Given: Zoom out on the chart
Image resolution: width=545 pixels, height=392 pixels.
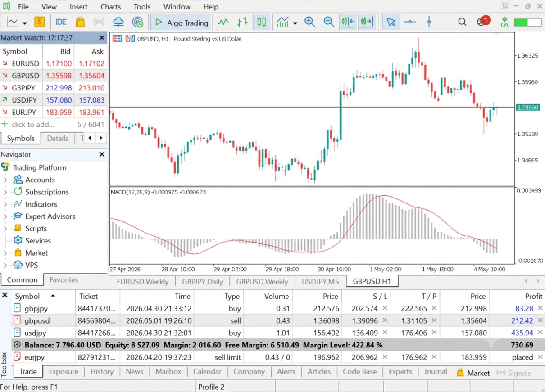Looking at the screenshot, I should [x=329, y=22].
